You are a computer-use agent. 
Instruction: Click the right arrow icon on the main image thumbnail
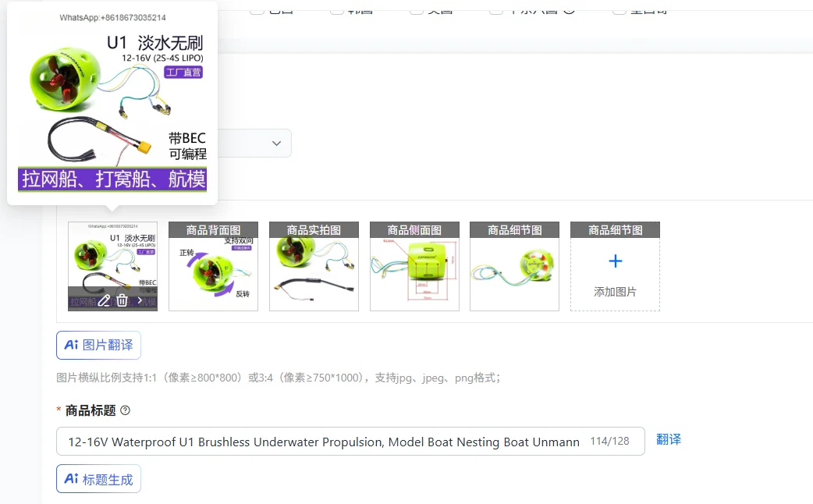[140, 300]
